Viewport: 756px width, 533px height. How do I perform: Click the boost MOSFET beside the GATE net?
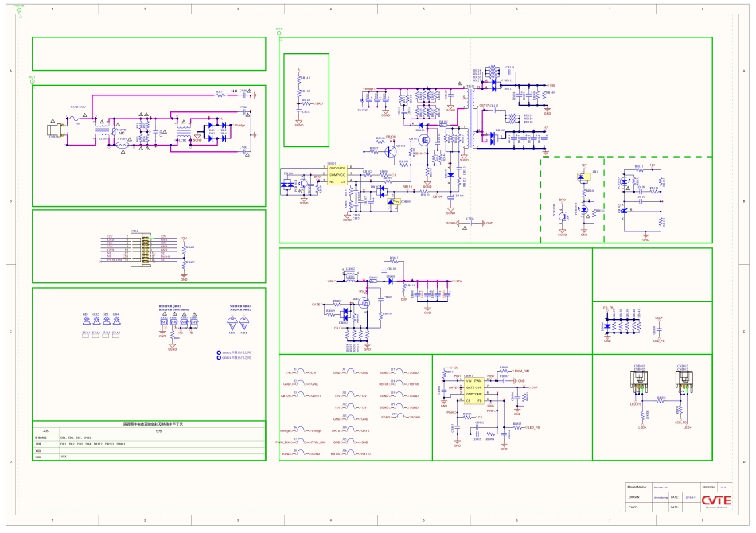click(x=367, y=303)
